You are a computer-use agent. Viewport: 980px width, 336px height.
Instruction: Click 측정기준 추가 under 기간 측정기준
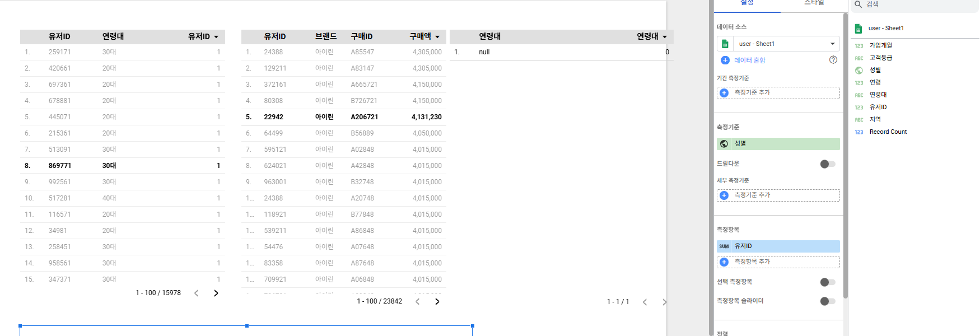778,93
